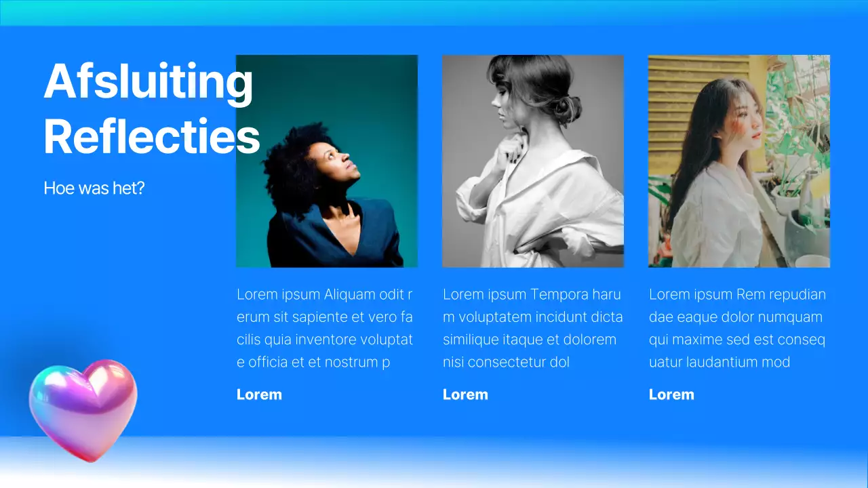Select bold "Lorem" label under the first column
This screenshot has height=488, width=868.
259,394
